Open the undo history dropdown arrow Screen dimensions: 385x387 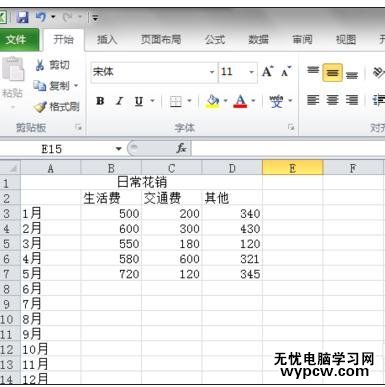point(53,17)
